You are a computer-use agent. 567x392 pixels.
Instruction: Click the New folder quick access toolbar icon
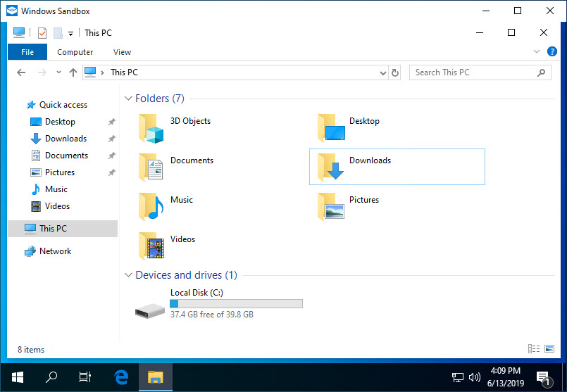[58, 33]
